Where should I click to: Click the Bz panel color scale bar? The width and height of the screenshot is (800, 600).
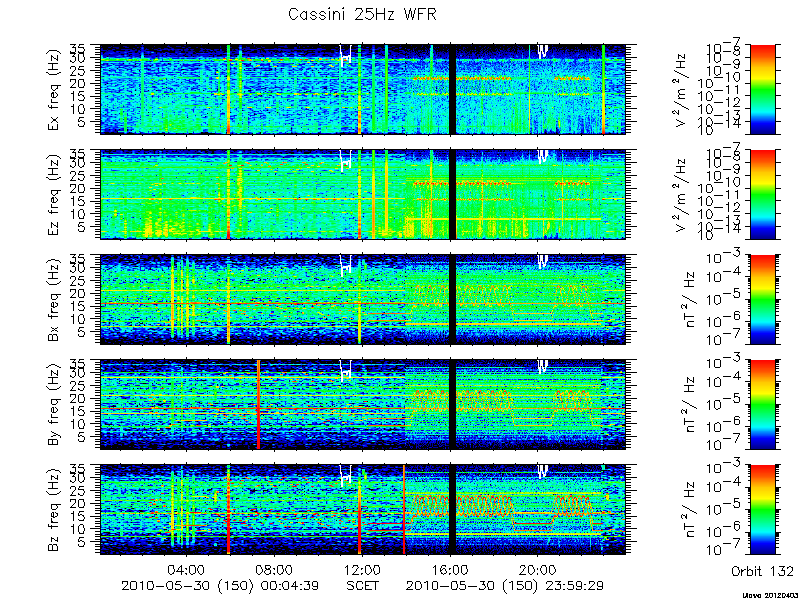point(762,510)
